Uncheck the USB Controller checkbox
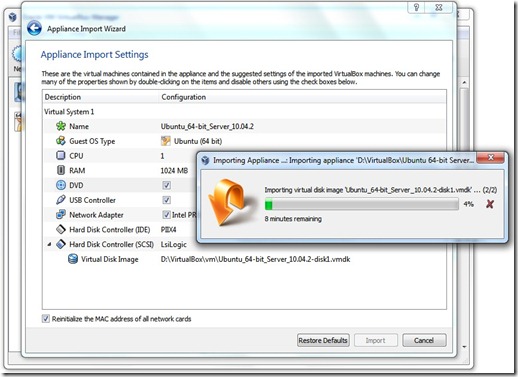This screenshot has width=518, height=377. pyautogui.click(x=166, y=200)
